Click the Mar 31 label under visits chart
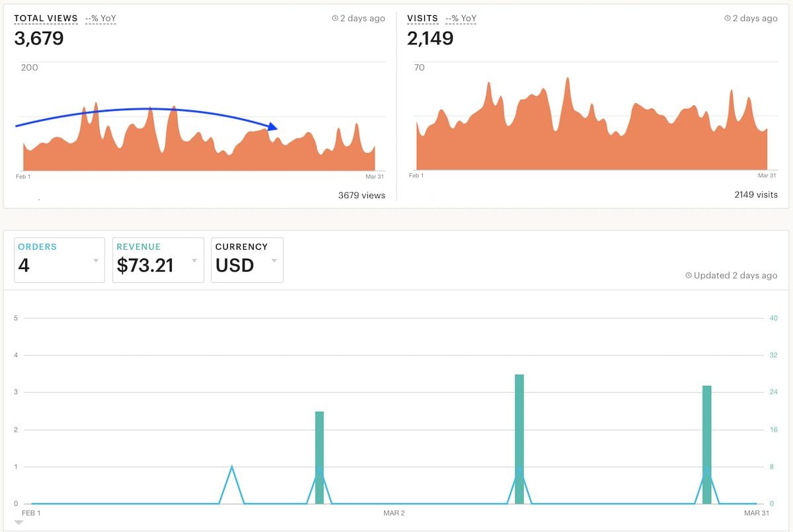 click(x=767, y=176)
